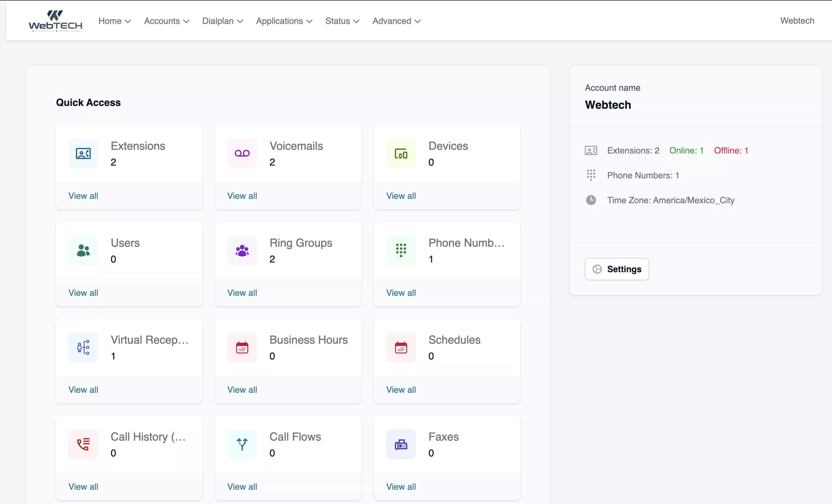The image size is (832, 504).
Task: Click the Extensions contact card icon
Action: 83,153
